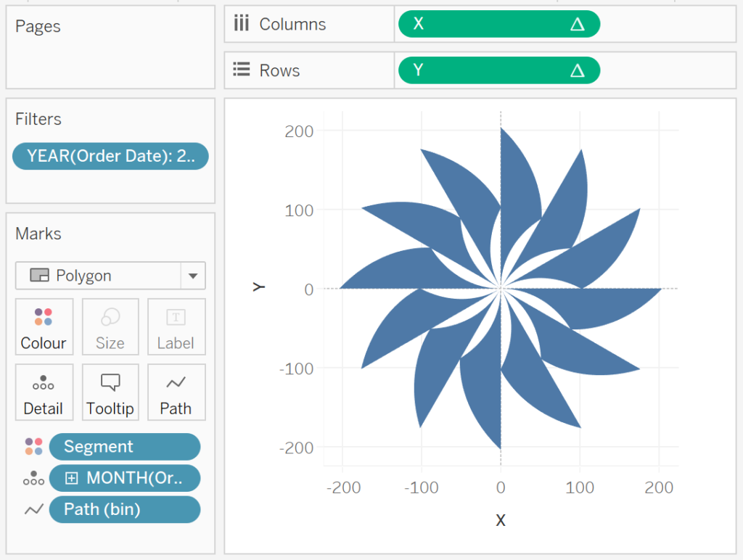
Task: Open the Tooltip marks card
Action: [x=110, y=392]
